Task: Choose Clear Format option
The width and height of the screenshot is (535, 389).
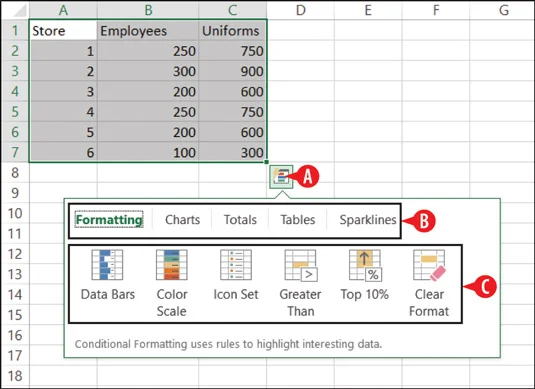Action: point(429,284)
